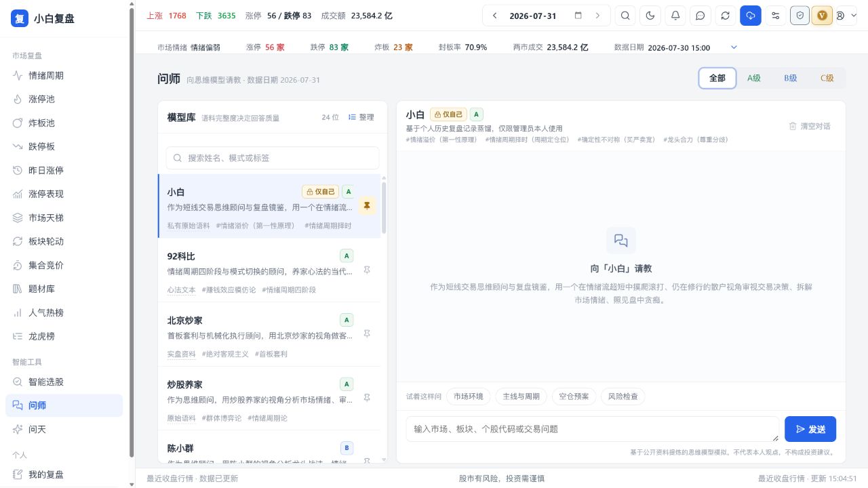The height and width of the screenshot is (488, 868).
Task: Click the #情绪溢价（第一性原理） tag in chat header
Action: point(442,140)
